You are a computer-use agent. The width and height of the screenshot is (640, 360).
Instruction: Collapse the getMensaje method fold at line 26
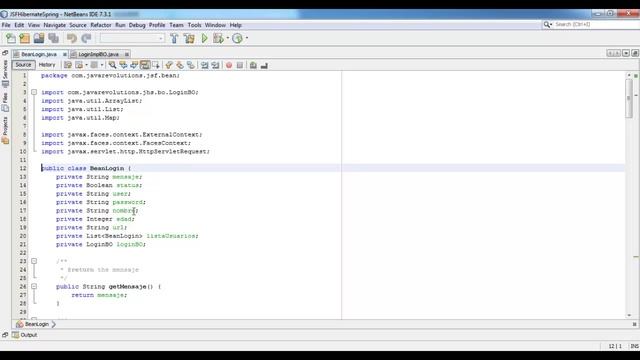34,287
